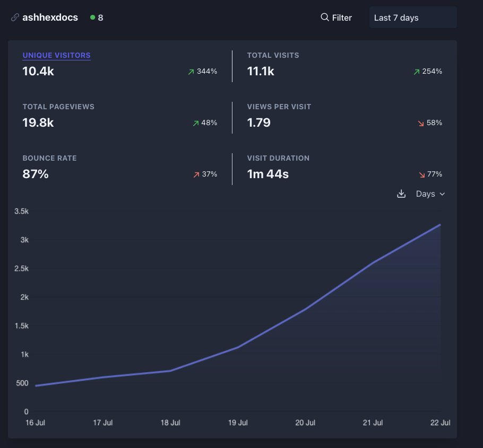
Task: Click the download graph data icon
Action: tap(401, 194)
